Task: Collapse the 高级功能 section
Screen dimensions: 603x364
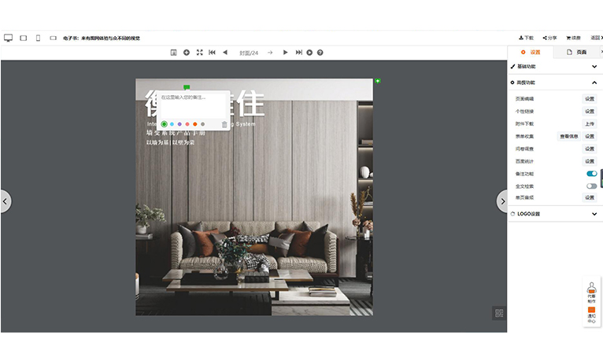Action: 594,83
